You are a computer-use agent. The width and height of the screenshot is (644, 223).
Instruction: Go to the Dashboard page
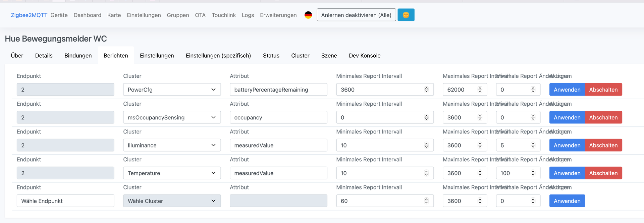click(87, 15)
